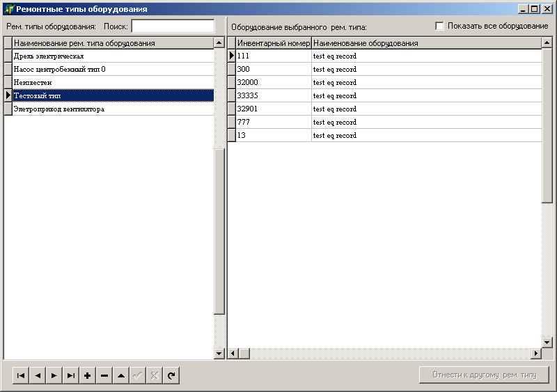This screenshot has height=392, width=557.
Task: Select inventory number 33335 cell
Action: pyautogui.click(x=274, y=95)
